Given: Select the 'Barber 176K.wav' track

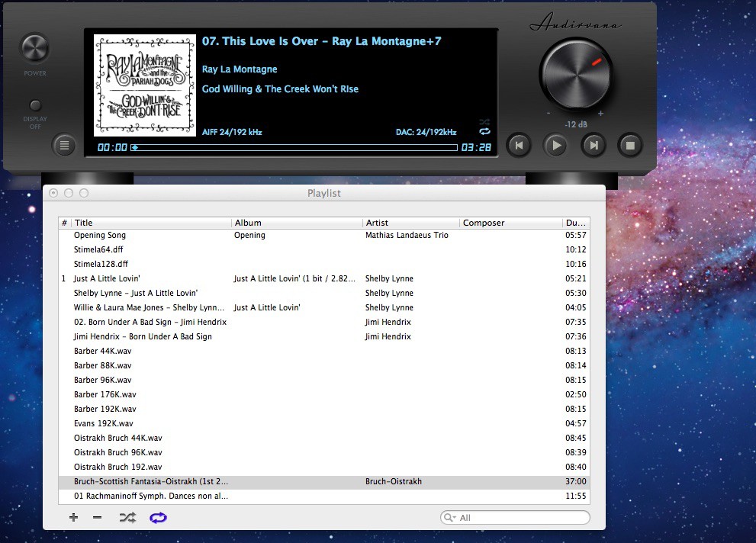Looking at the screenshot, I should [324, 394].
